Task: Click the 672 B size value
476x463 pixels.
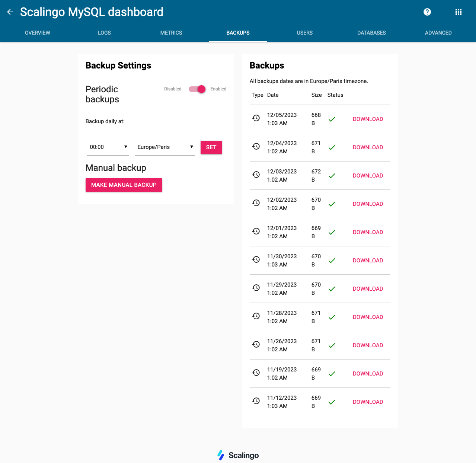Action: pyautogui.click(x=316, y=176)
